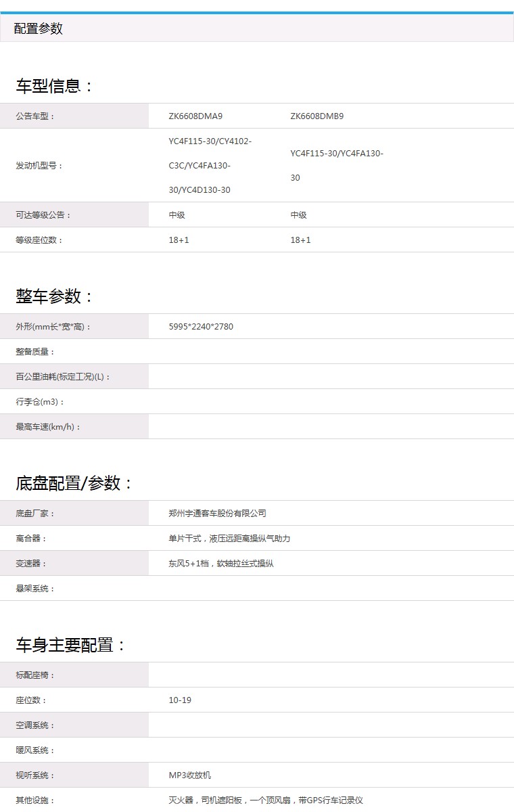Viewport: 514px width, 812px height.
Task: Click the 公告车型 row label
Action: click(36, 116)
